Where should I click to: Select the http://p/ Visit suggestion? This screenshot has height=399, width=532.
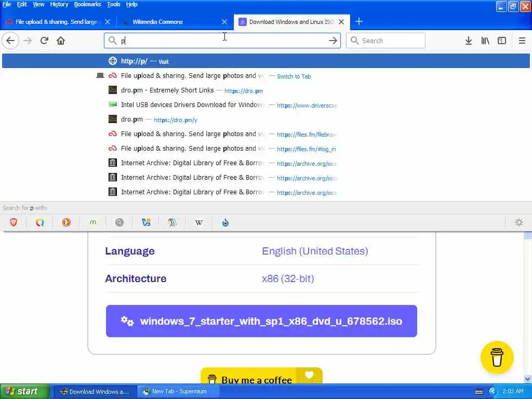point(265,61)
